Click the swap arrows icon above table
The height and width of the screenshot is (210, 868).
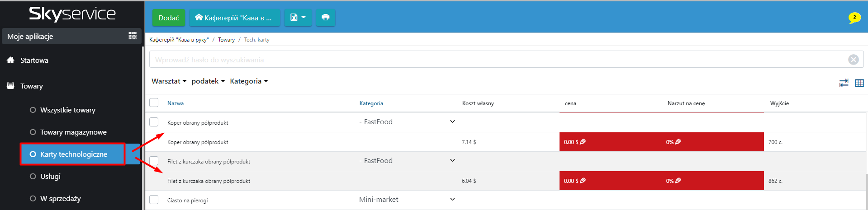844,83
